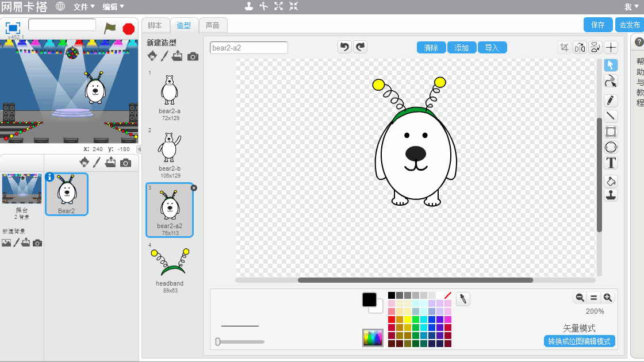Select the line tool
The image size is (644, 362).
click(x=611, y=116)
